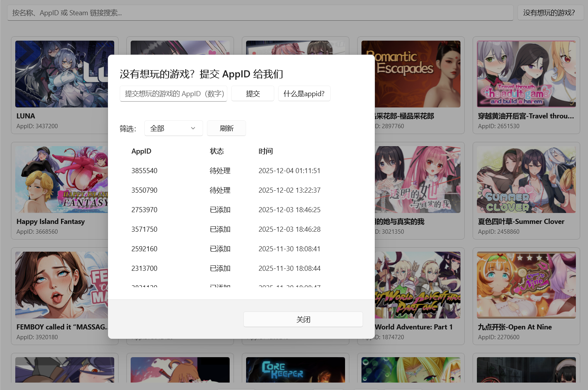
Task: Click the LUNA title text
Action: click(x=26, y=116)
